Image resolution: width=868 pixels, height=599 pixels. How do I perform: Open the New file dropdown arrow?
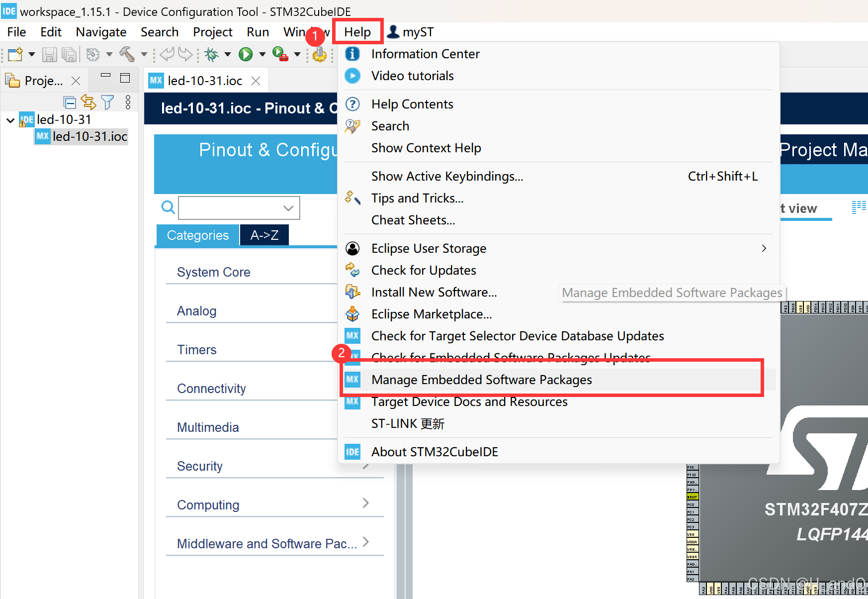pyautogui.click(x=31, y=54)
